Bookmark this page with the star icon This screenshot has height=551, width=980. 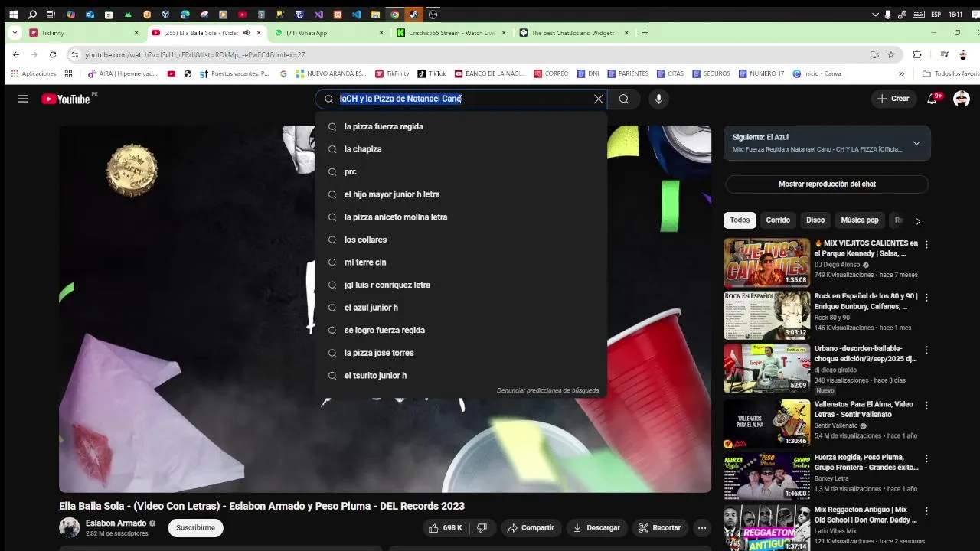coord(891,55)
